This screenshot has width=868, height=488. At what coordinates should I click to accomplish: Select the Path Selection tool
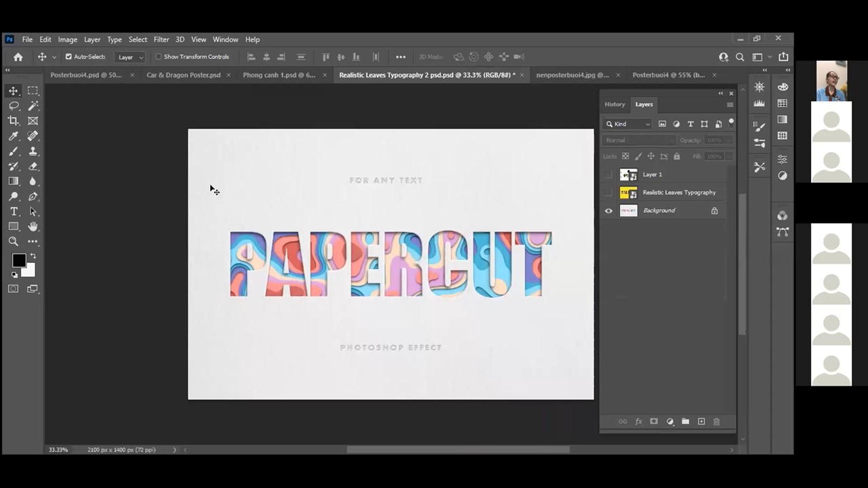33,211
